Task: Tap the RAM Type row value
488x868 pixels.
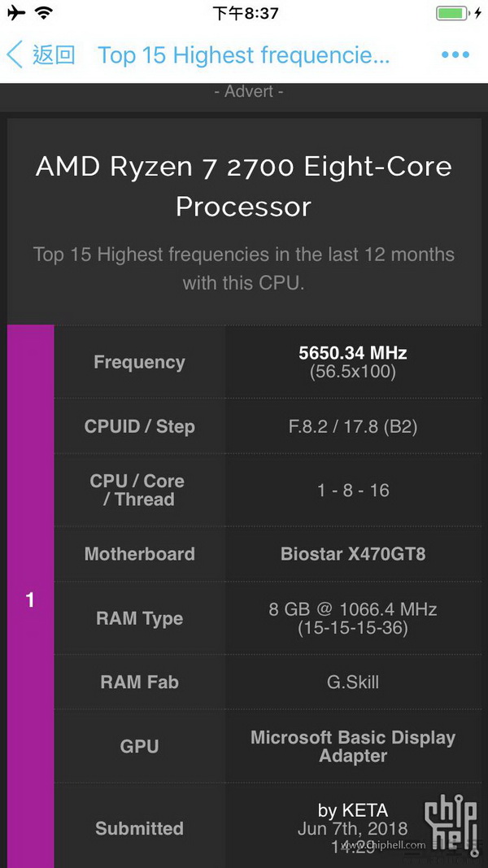Action: (x=353, y=618)
